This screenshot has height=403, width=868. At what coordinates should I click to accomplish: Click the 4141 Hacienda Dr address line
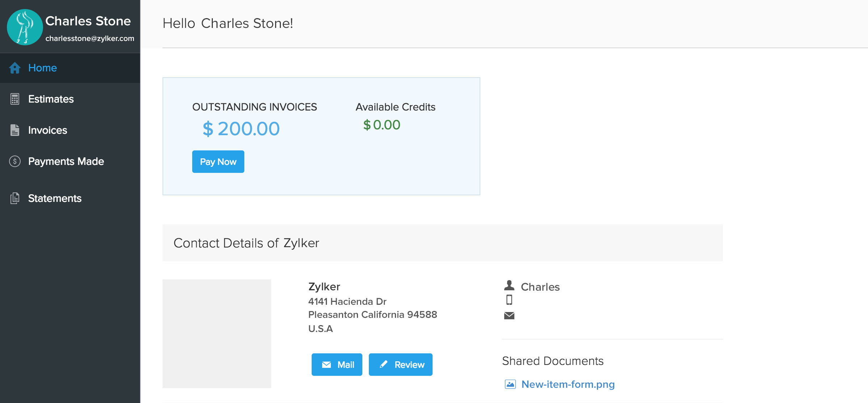pyautogui.click(x=347, y=302)
